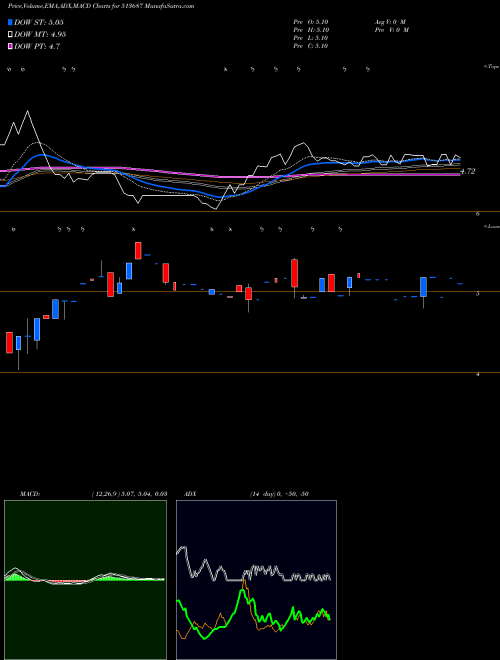Click the 4.72 price label on EMA chart

tap(468, 171)
